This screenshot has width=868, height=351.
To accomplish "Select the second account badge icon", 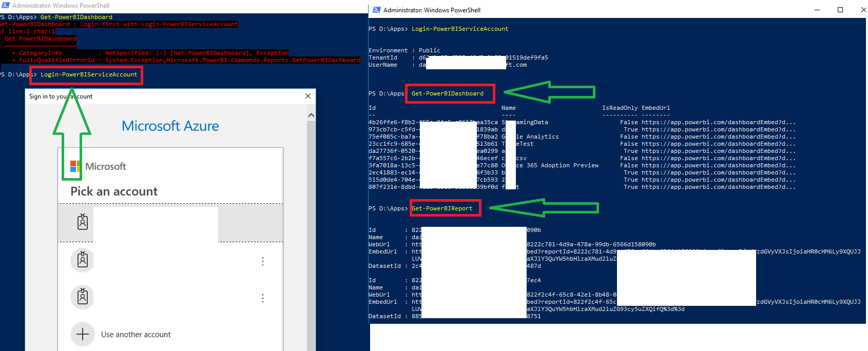I will 83,260.
